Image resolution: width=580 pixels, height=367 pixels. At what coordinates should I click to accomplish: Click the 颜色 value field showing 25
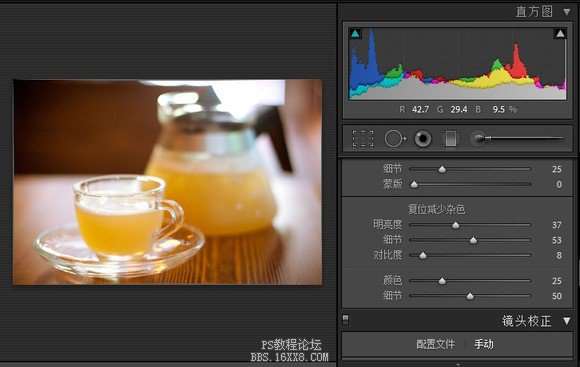tap(557, 281)
